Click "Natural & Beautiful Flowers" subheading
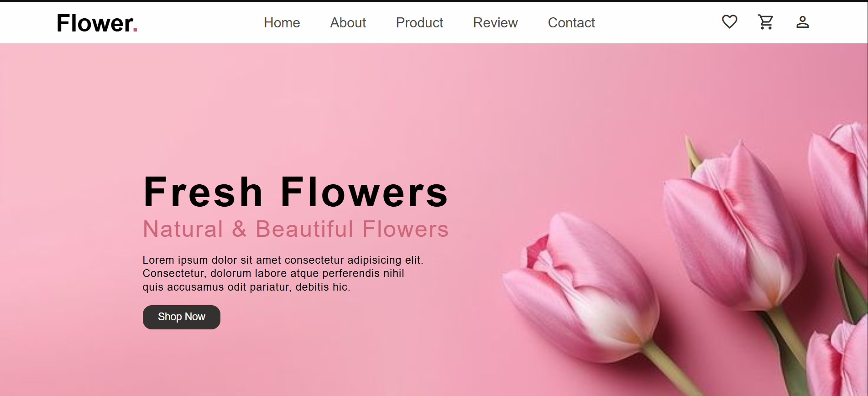 [x=296, y=229]
